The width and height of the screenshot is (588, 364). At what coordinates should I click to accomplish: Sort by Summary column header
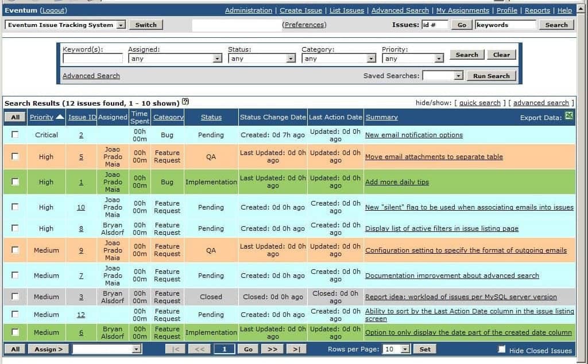382,117
